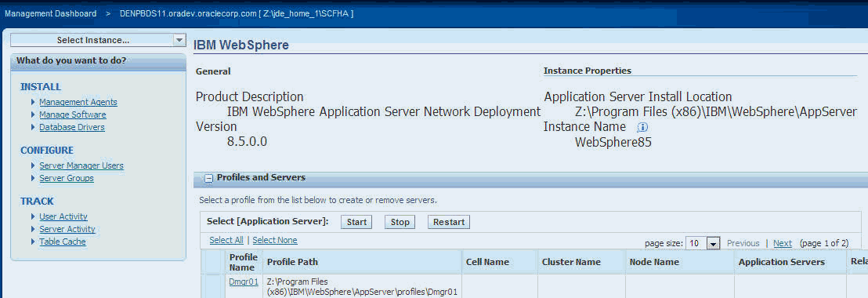Open the Dmgr01 profile link
The height and width of the screenshot is (298, 868).
[x=244, y=282]
